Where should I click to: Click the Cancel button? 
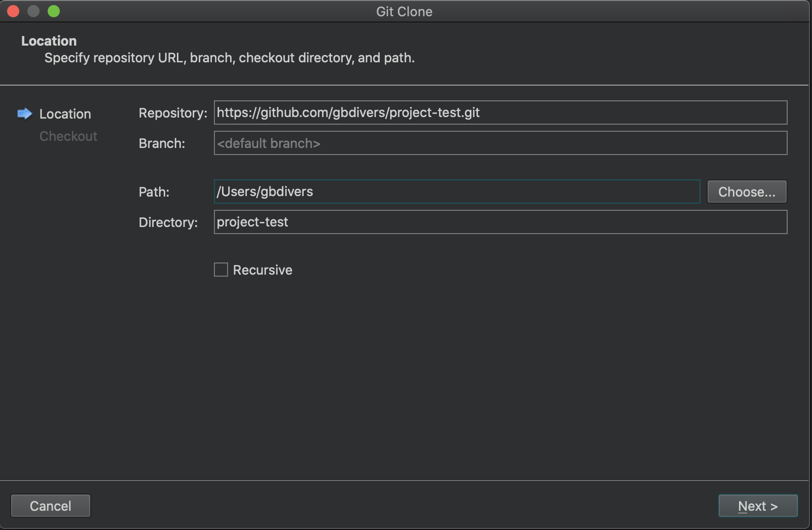pos(51,506)
